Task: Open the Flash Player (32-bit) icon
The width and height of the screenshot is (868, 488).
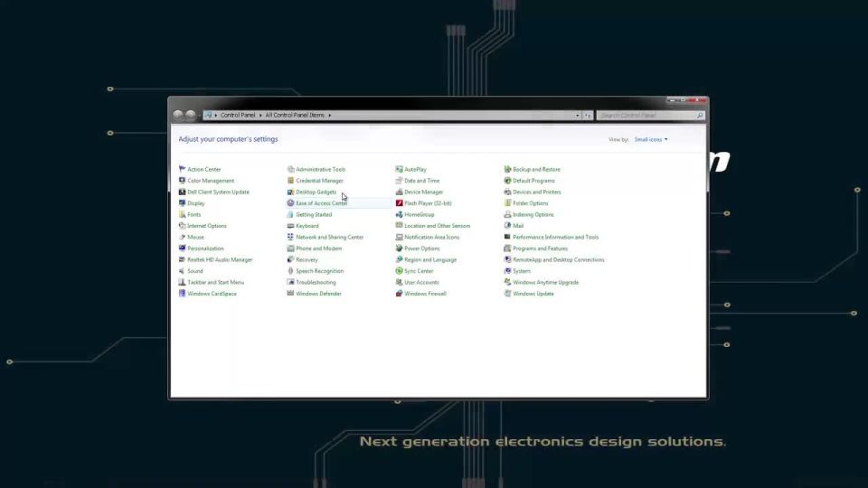Action: 399,203
